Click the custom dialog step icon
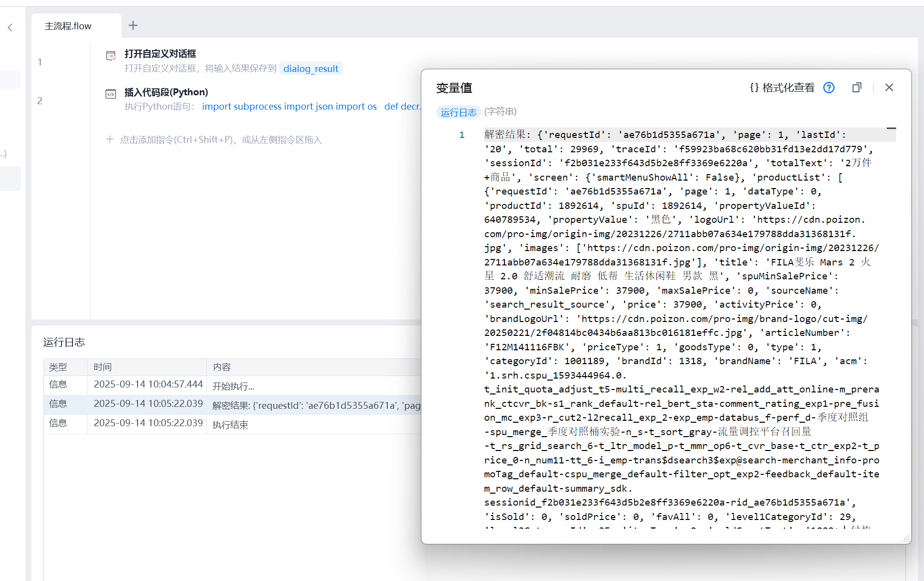Image resolution: width=924 pixels, height=581 pixels. tap(111, 56)
